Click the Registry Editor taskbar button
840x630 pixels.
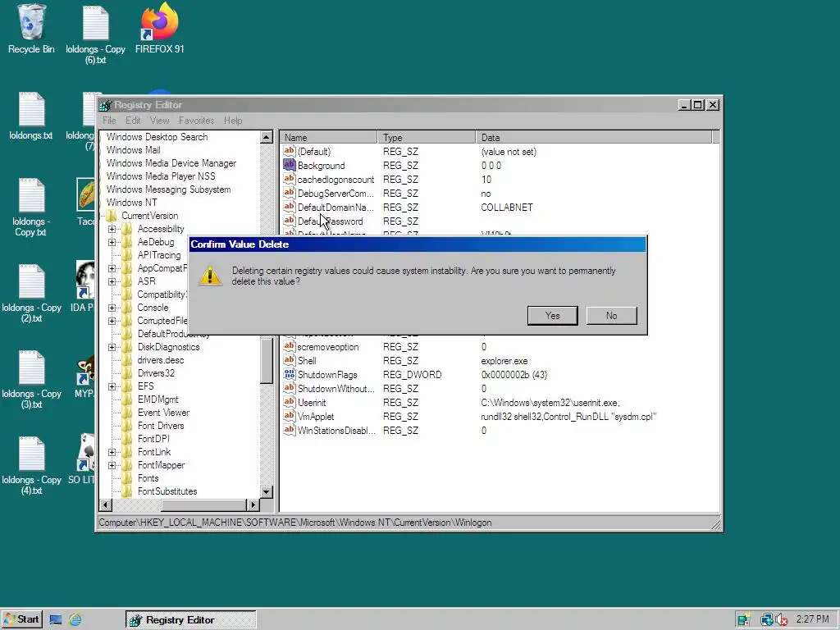point(190,620)
